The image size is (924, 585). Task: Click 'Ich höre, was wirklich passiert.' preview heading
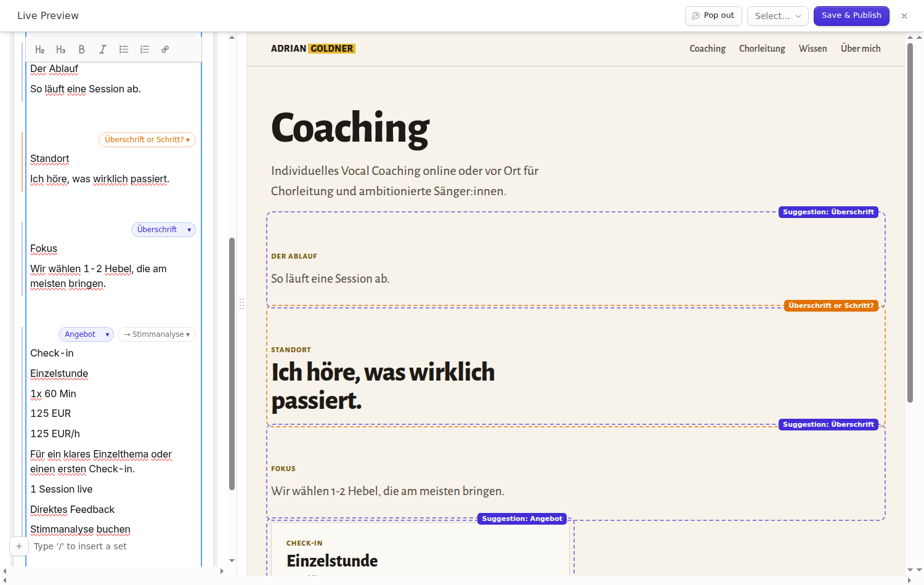pos(383,386)
